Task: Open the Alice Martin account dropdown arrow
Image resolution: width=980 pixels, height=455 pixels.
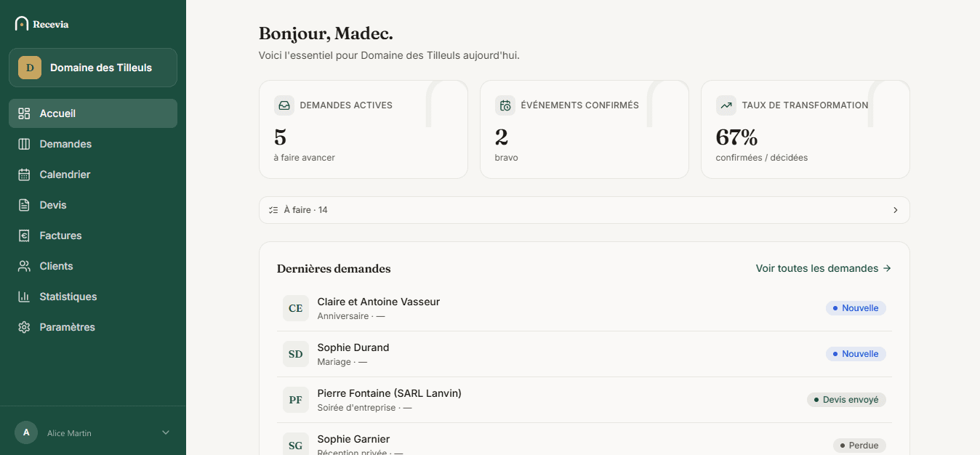Action: tap(166, 432)
